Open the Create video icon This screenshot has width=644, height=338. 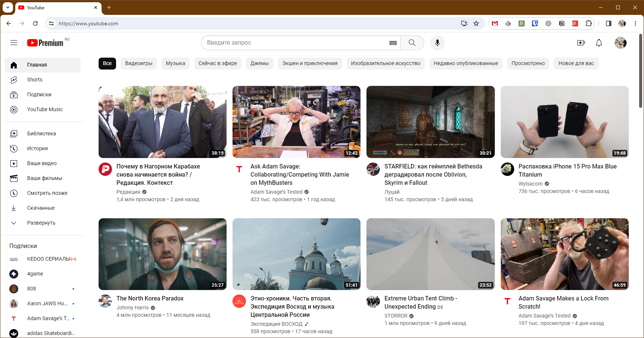click(581, 43)
